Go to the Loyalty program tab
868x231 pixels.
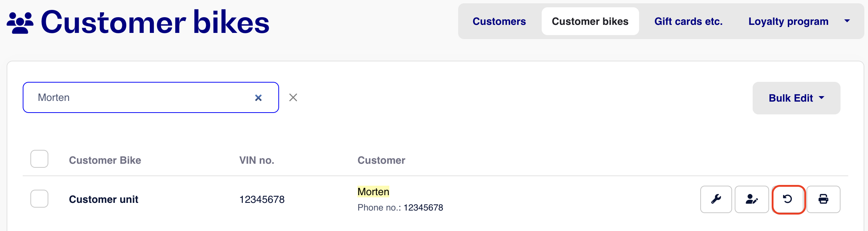[788, 22]
